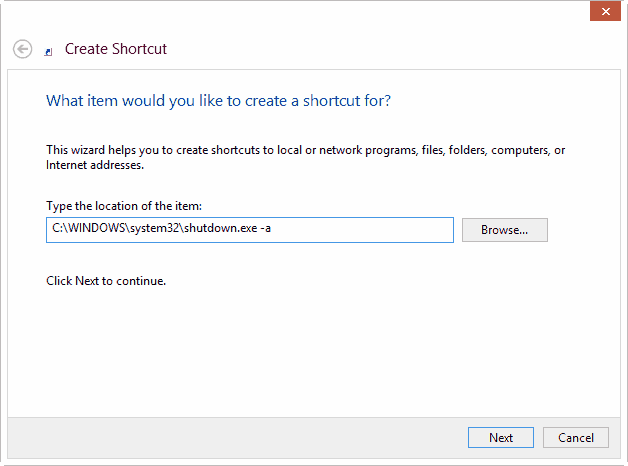628x466 pixels.
Task: Click the 'Click Next to continue' text
Action: click(106, 281)
